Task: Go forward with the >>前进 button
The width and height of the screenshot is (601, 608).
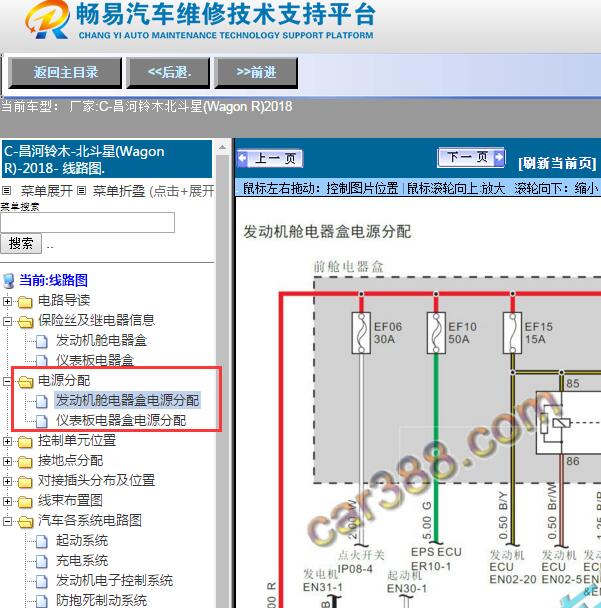Action: [256, 73]
